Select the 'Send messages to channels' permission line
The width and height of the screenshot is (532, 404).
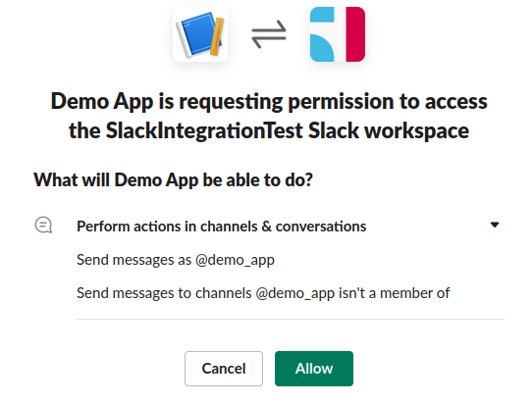pyautogui.click(x=263, y=293)
